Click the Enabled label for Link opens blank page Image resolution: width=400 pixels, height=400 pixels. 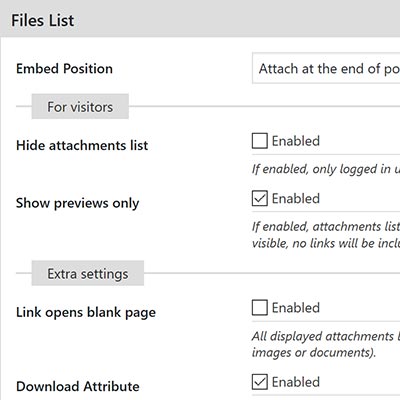tap(296, 308)
